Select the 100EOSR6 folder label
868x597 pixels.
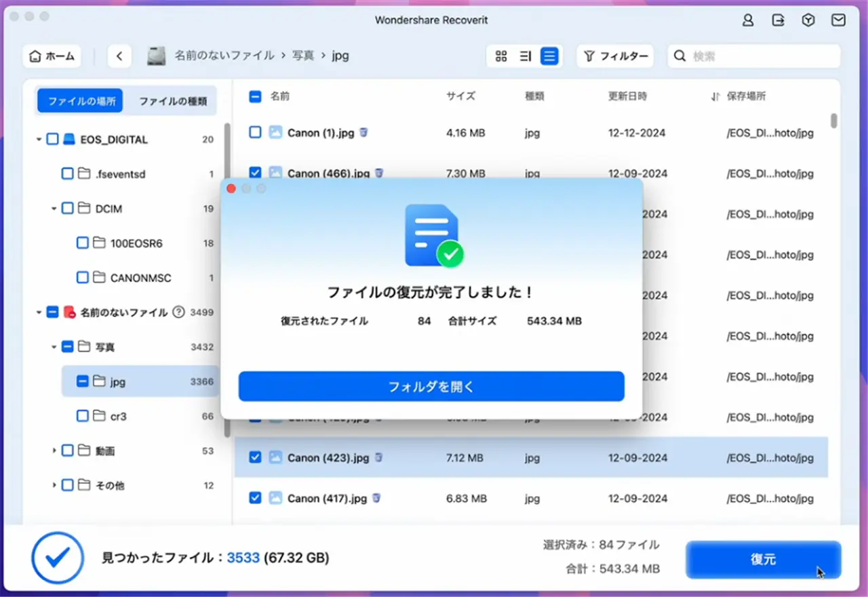coord(136,243)
